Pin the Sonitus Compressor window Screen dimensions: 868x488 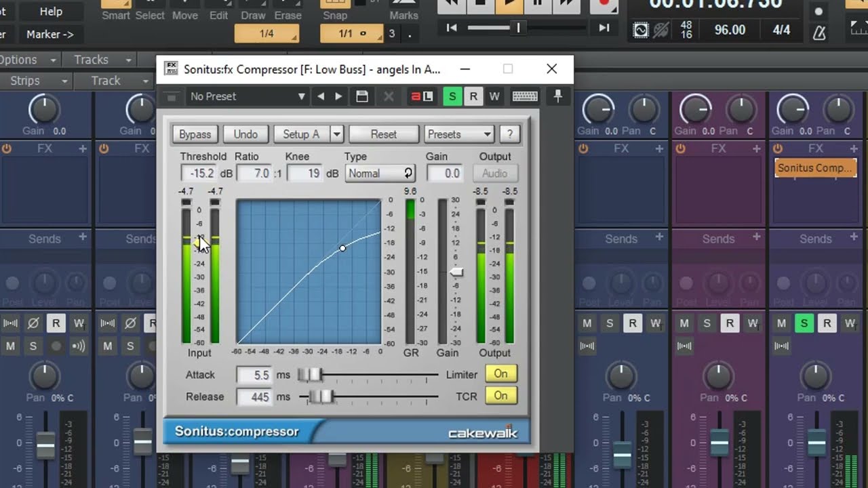coord(557,96)
